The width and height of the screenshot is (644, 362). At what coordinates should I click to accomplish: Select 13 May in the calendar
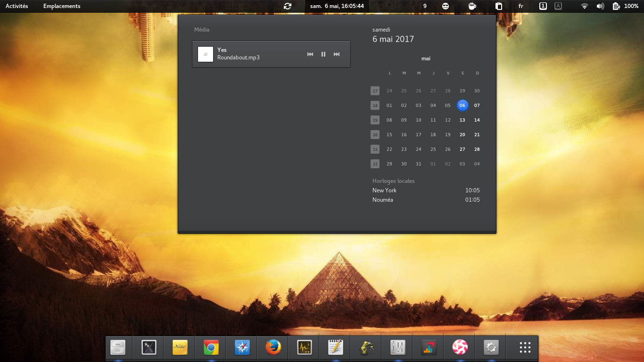462,120
